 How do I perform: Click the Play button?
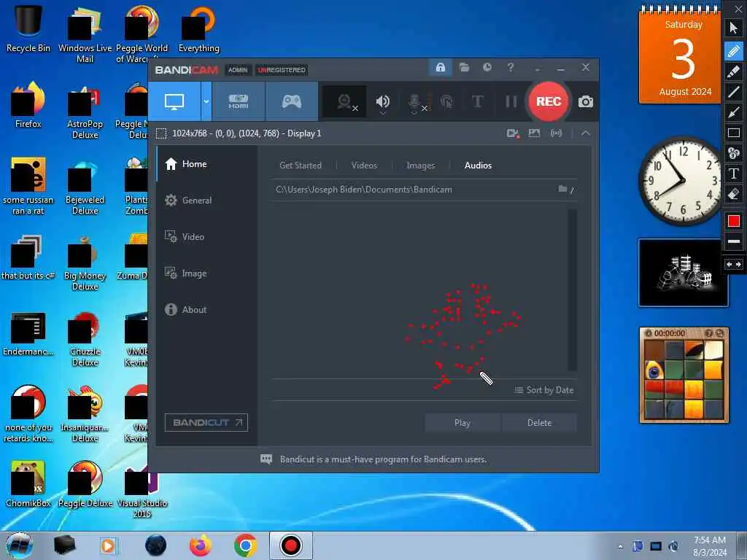462,423
